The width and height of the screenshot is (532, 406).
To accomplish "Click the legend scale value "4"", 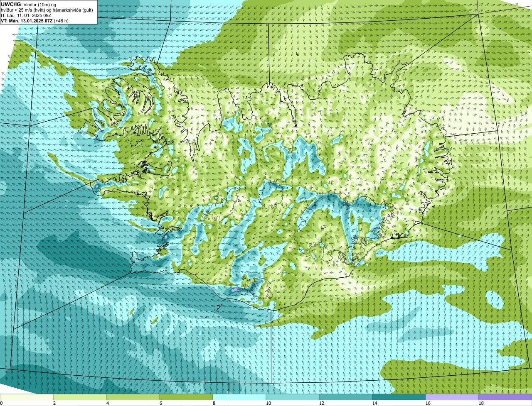I will (x=108, y=403).
